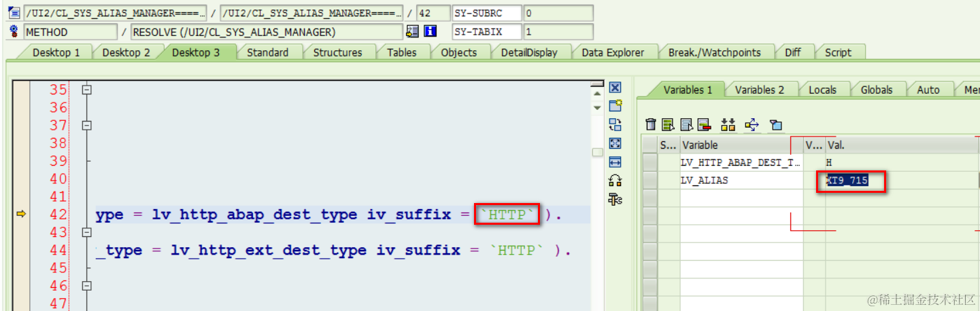Select the LV_HTTP_ABAP_DEST_T row selector button
Viewport: 980px width, 311px height.
(x=650, y=162)
